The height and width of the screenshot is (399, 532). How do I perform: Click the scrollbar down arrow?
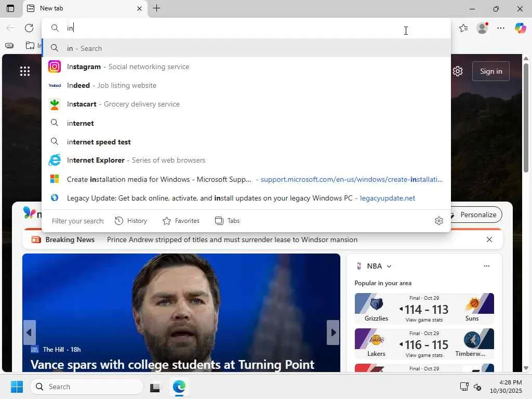tap(526, 368)
